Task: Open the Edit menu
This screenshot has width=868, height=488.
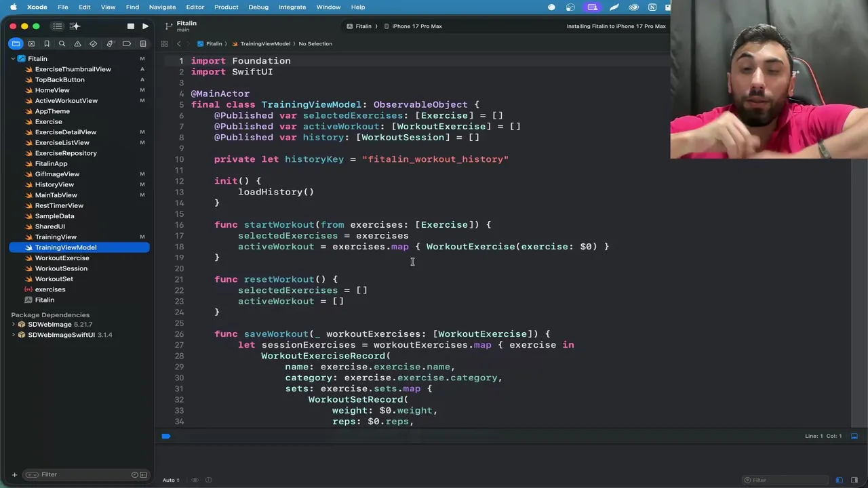Action: tap(84, 7)
